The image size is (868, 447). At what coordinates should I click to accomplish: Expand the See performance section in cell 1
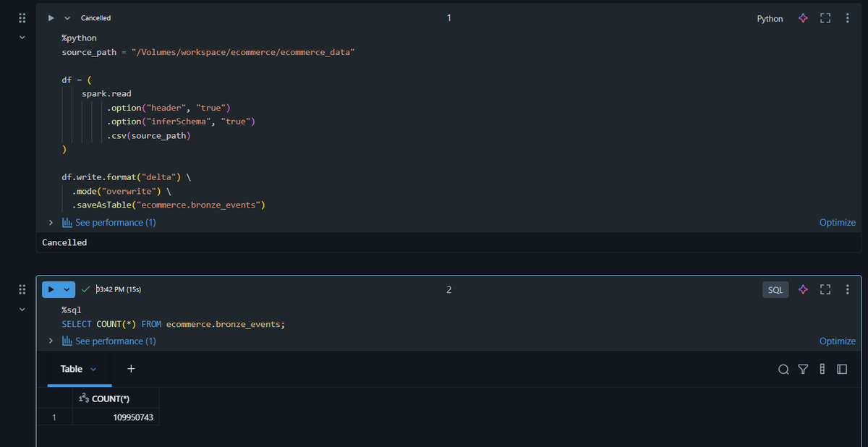[x=51, y=222]
